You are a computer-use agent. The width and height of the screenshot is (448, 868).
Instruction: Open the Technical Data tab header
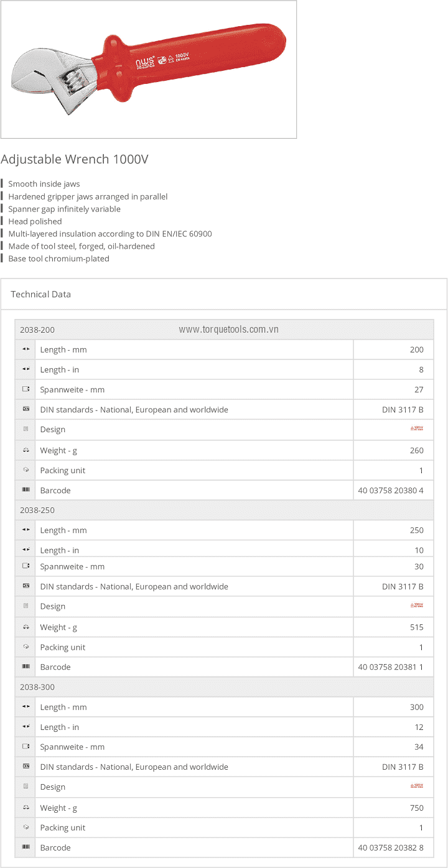(41, 294)
